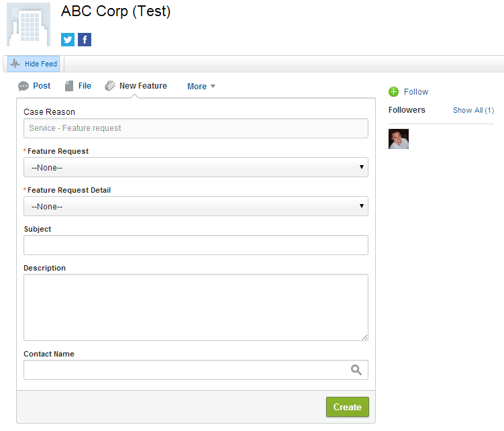The width and height of the screenshot is (504, 431).
Task: Click the green Follow plus icon
Action: coord(393,92)
